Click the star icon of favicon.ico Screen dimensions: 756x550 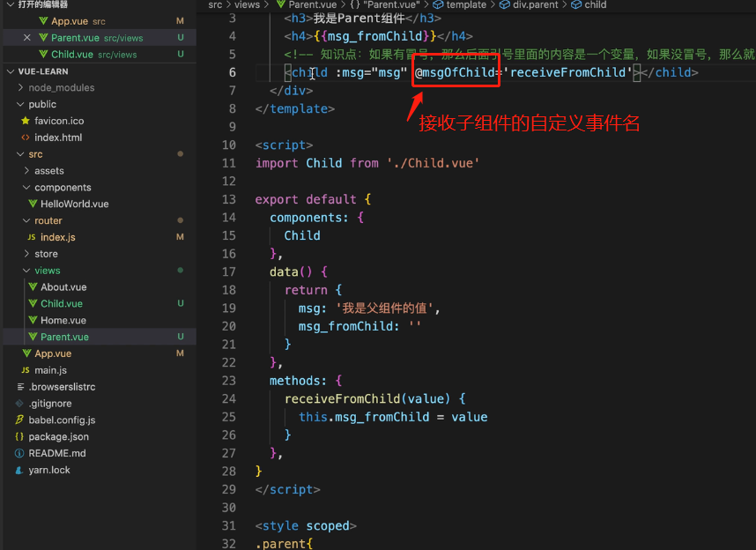pos(26,121)
